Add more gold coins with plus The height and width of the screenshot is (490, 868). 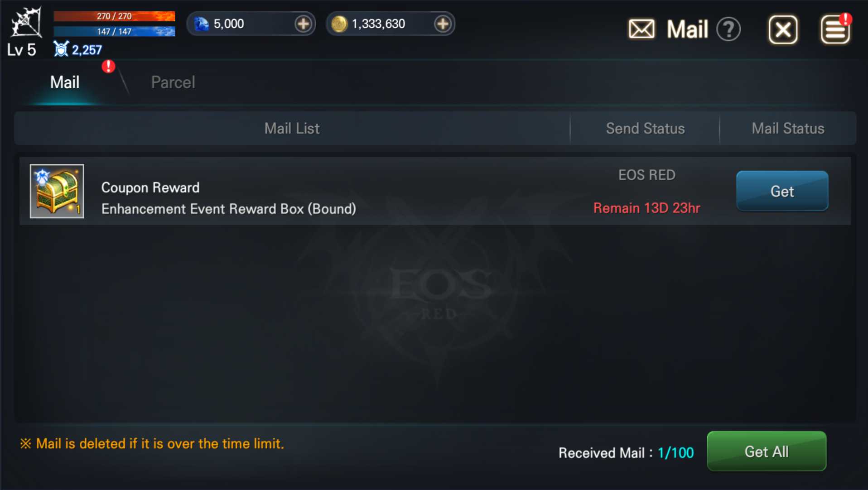443,24
